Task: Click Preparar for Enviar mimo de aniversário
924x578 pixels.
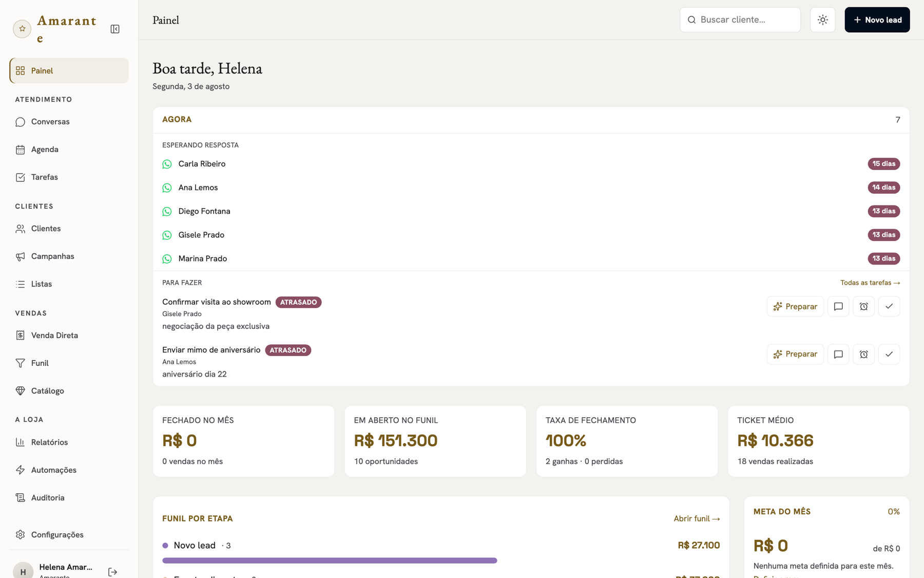Action: point(795,355)
